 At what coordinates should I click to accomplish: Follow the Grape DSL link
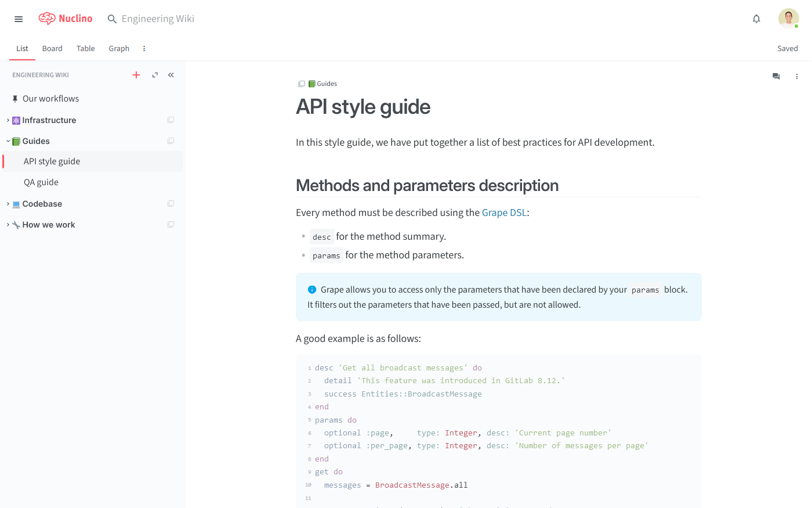pos(504,212)
